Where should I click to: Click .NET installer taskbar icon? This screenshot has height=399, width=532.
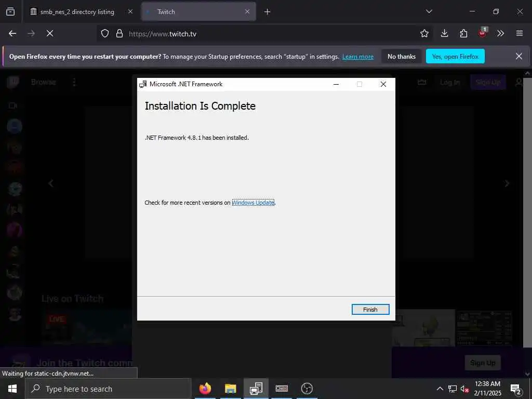(x=256, y=389)
